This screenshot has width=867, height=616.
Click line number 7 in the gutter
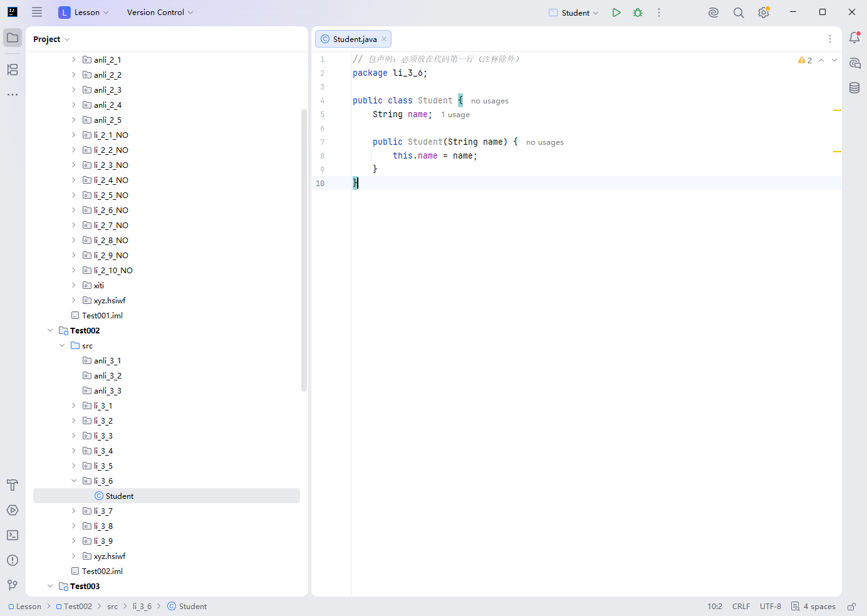tap(323, 142)
